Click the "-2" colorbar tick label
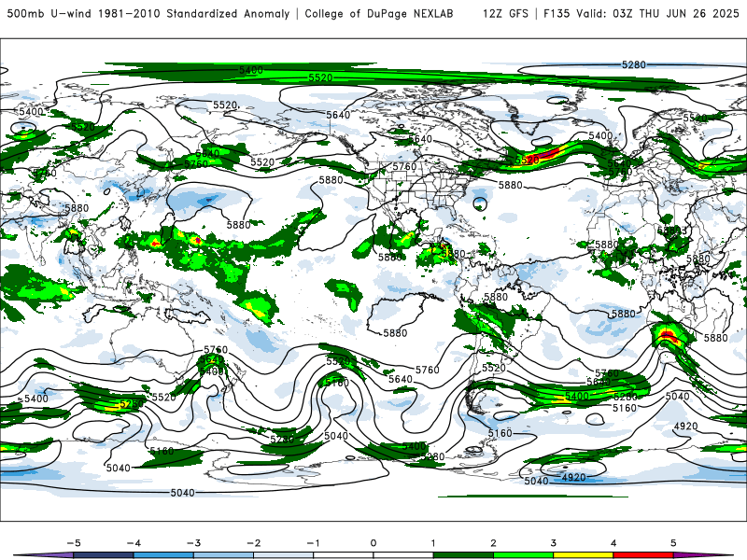This screenshot has width=747, height=560. [x=253, y=543]
